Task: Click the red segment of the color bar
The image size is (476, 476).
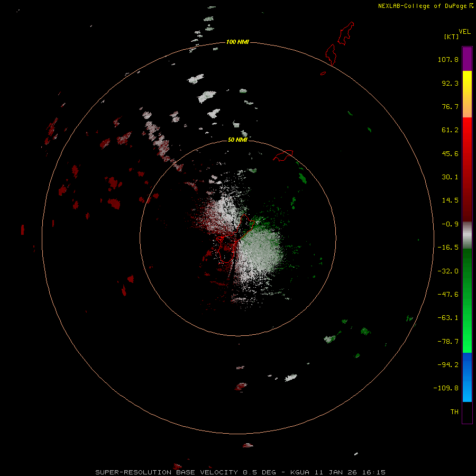Action: [x=467, y=169]
